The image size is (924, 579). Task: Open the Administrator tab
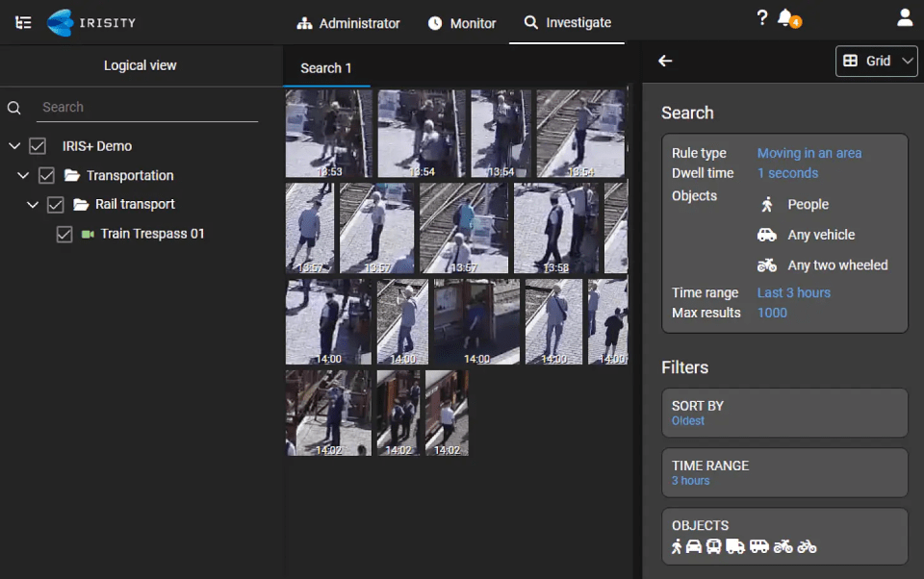(x=348, y=23)
